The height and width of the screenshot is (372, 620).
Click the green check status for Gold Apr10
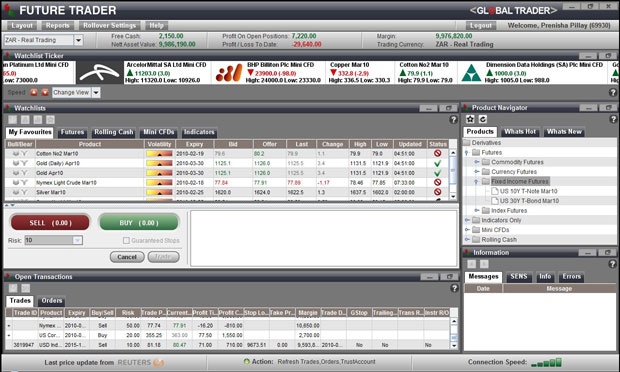pyautogui.click(x=437, y=173)
